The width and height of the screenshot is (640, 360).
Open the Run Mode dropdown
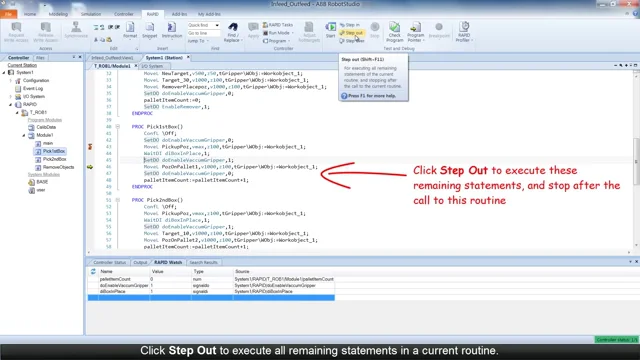[278, 33]
